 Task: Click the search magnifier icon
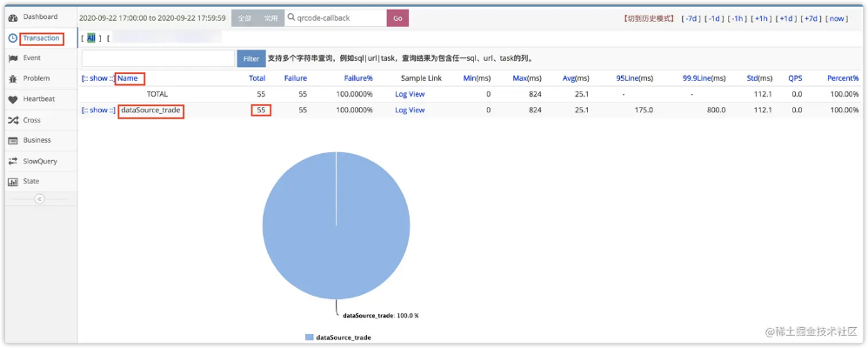point(291,17)
